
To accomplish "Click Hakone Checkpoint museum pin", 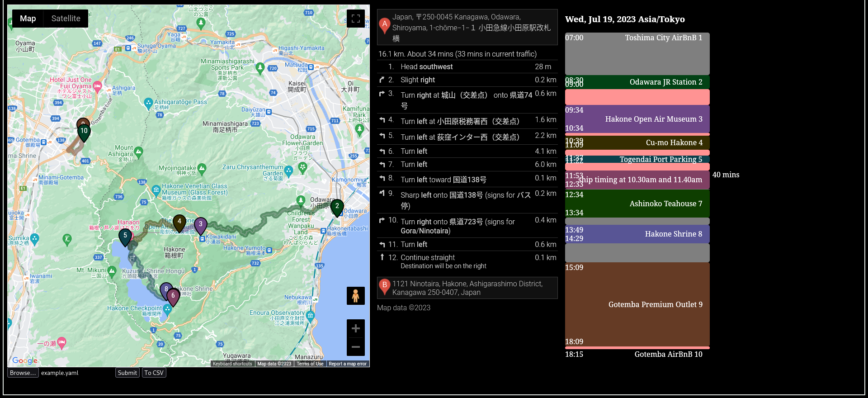I will pos(167,310).
